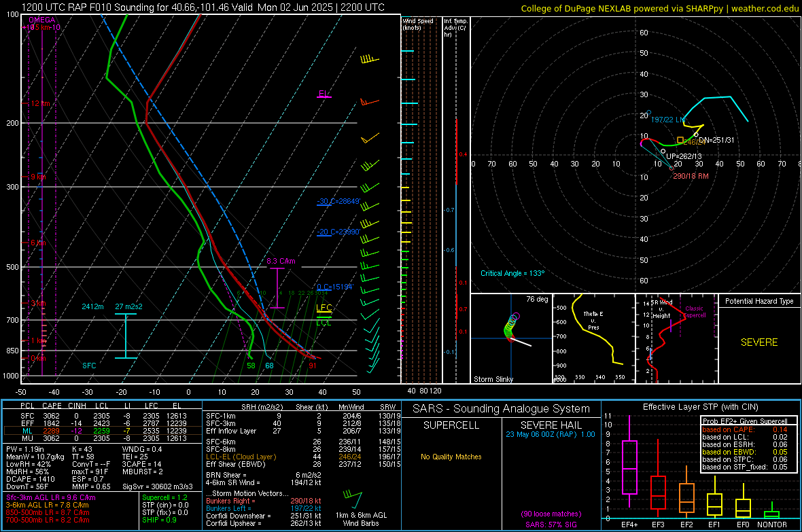The width and height of the screenshot is (802, 532).
Task: Click the based on CAPE: 0.14 probability
Action: [745, 429]
